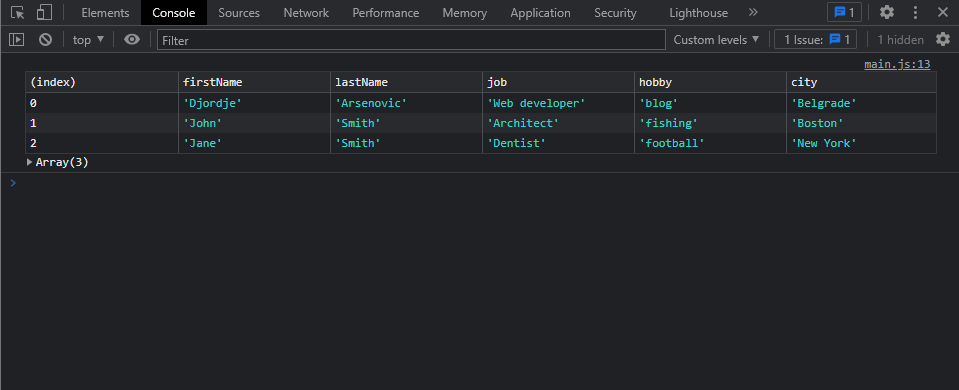The width and height of the screenshot is (959, 390).
Task: Sort by the hobby column header
Action: (x=710, y=82)
